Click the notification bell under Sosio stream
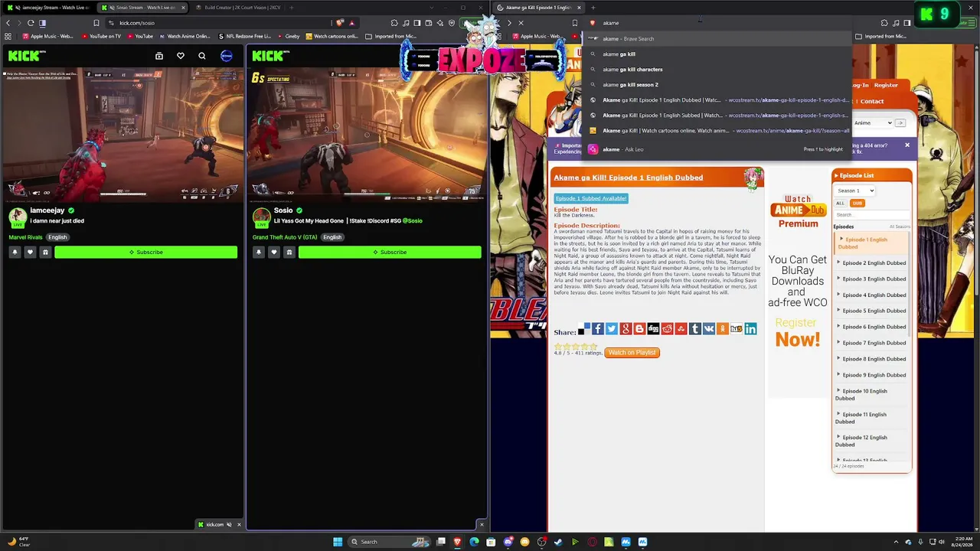The image size is (980, 551). pos(258,252)
